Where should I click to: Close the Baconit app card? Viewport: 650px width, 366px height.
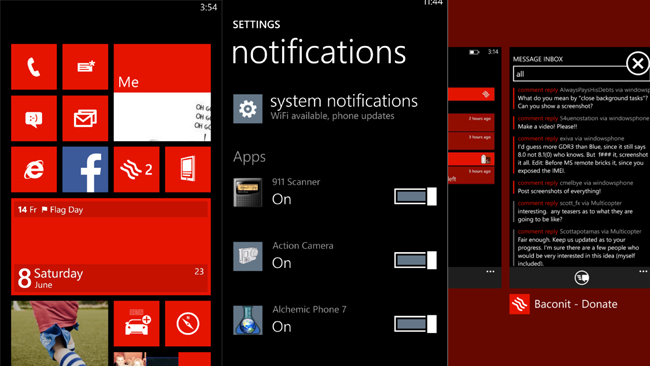638,63
